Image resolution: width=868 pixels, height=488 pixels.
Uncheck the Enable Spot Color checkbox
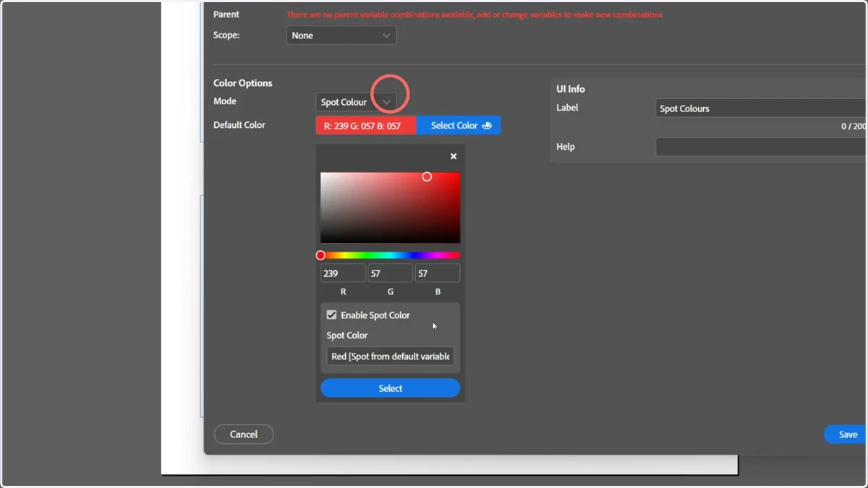pyautogui.click(x=331, y=314)
